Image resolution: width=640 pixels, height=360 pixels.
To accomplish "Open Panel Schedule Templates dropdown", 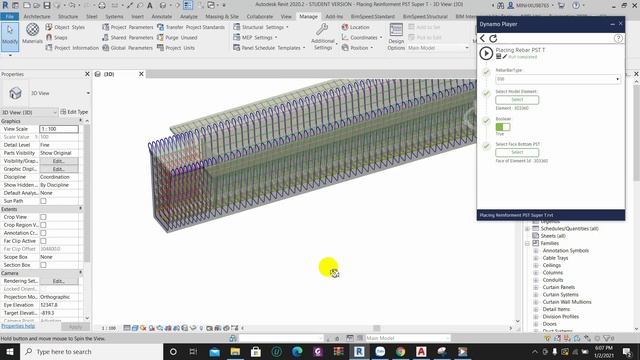I will [x=269, y=48].
